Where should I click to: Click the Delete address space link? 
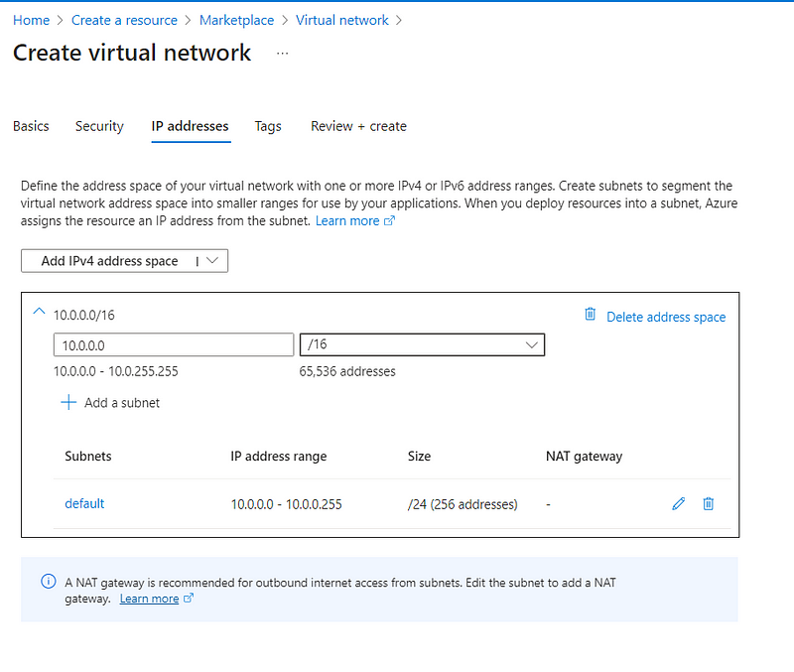666,317
